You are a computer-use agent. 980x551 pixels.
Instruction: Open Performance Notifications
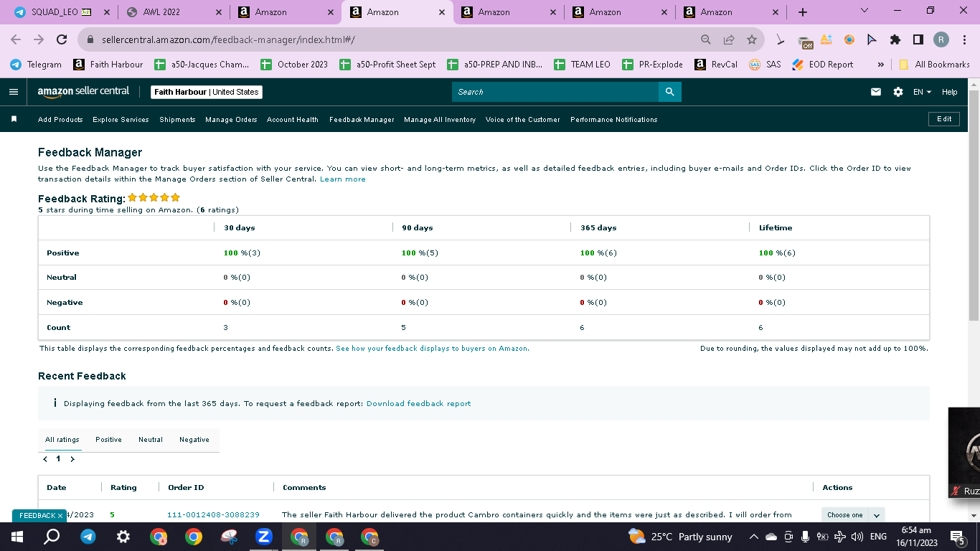tap(614, 120)
